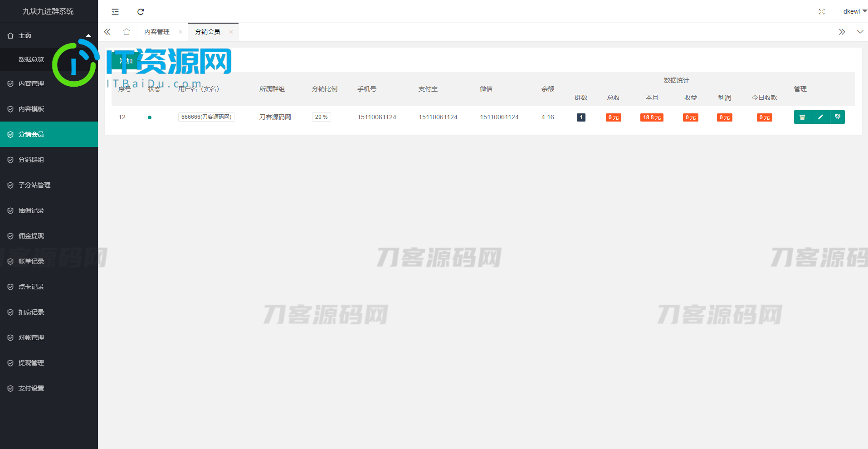The height and width of the screenshot is (449, 868).
Task: Delete member 12 with trash icon
Action: [802, 117]
